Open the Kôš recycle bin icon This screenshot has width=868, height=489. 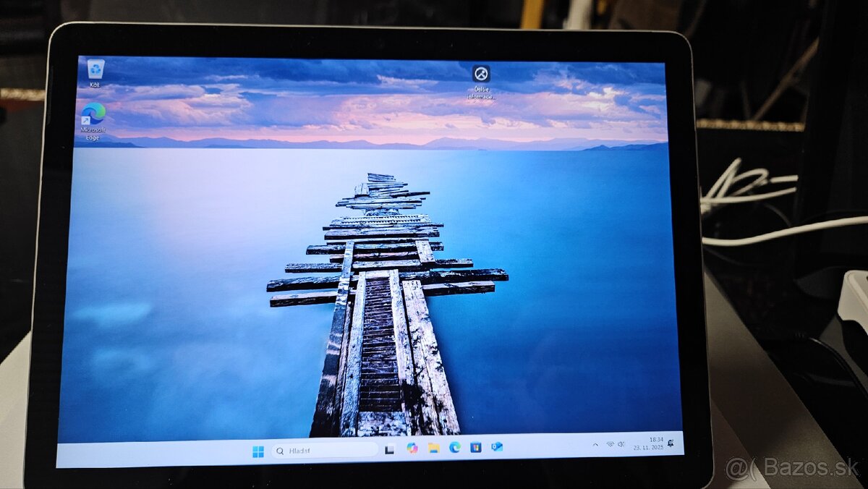[95, 70]
